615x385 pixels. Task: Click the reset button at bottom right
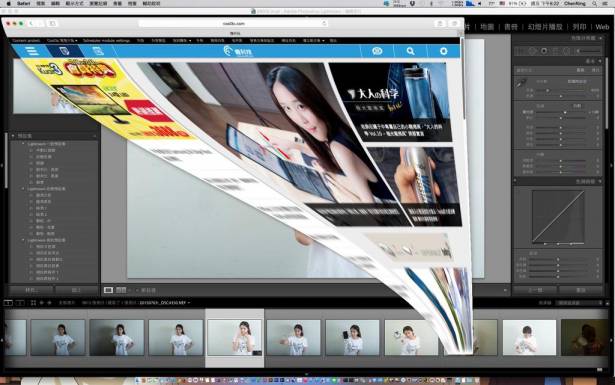tap(581, 290)
